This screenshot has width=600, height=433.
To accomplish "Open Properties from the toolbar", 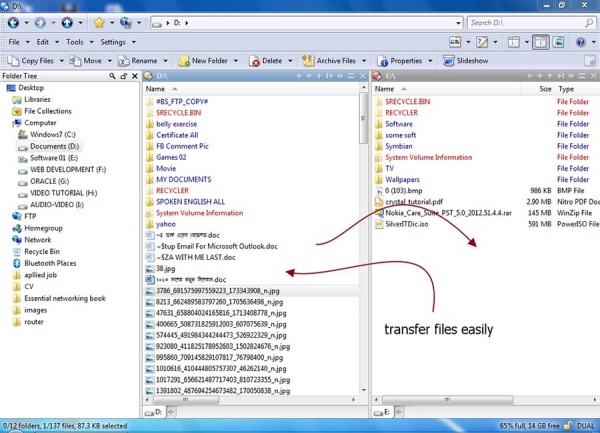I will pos(399,61).
